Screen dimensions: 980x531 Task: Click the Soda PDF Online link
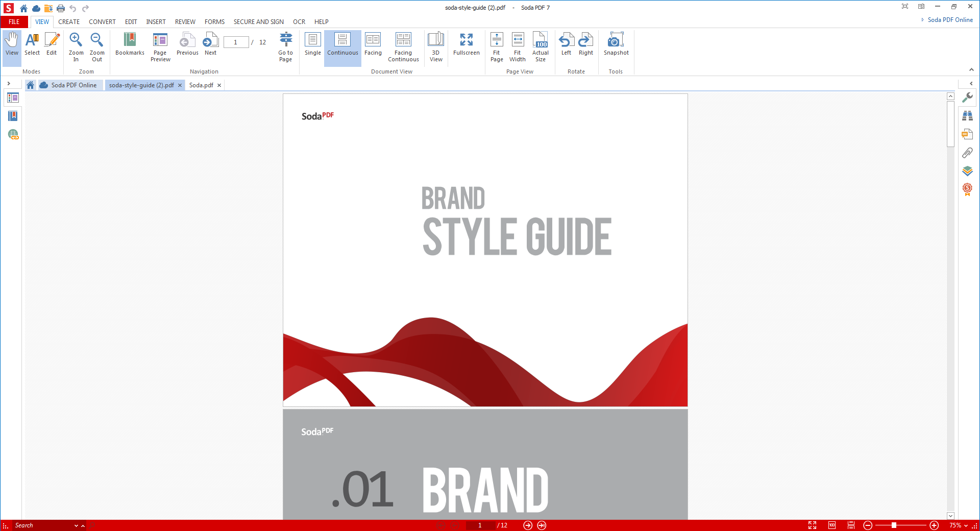point(950,20)
